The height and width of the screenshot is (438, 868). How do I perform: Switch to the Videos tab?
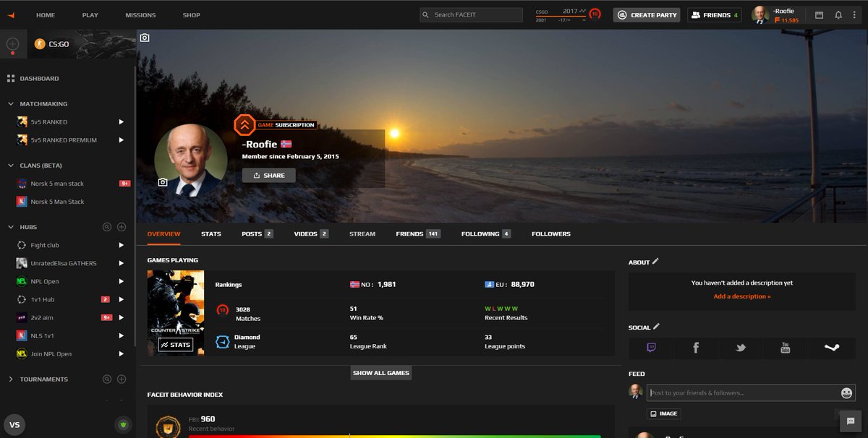pos(311,233)
